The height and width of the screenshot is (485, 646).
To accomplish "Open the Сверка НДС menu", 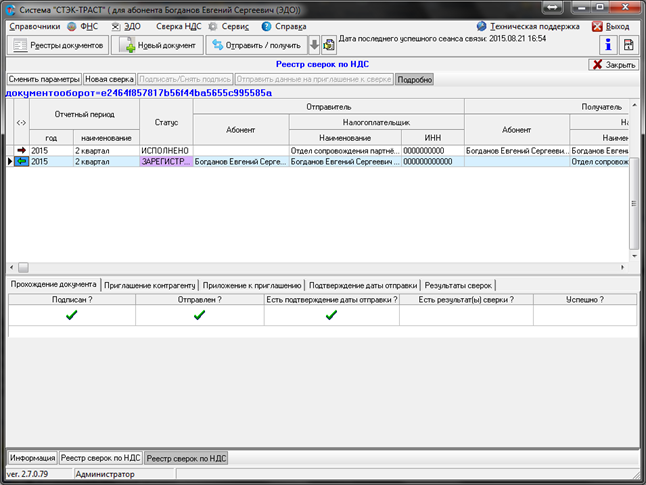I will pos(178,27).
